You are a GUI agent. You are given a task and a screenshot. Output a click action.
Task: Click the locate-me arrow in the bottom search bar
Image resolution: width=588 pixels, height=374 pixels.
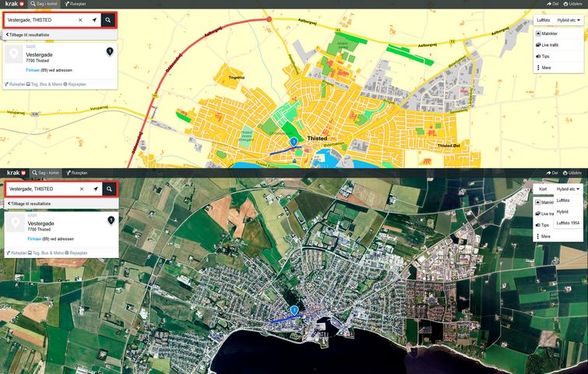point(95,189)
